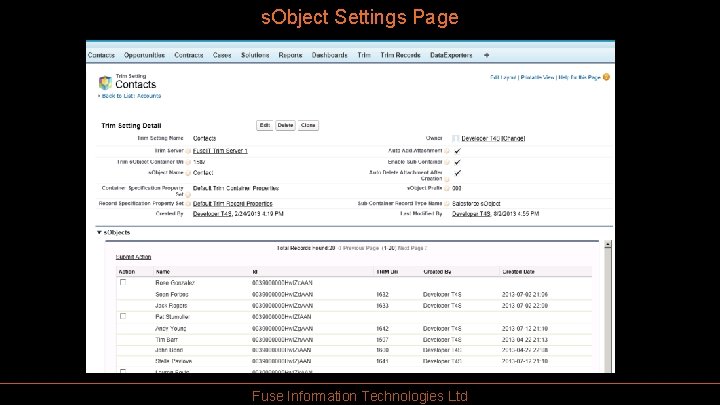Image resolution: width=720 pixels, height=405 pixels.
Task: Open the Reports tab
Action: [x=290, y=55]
